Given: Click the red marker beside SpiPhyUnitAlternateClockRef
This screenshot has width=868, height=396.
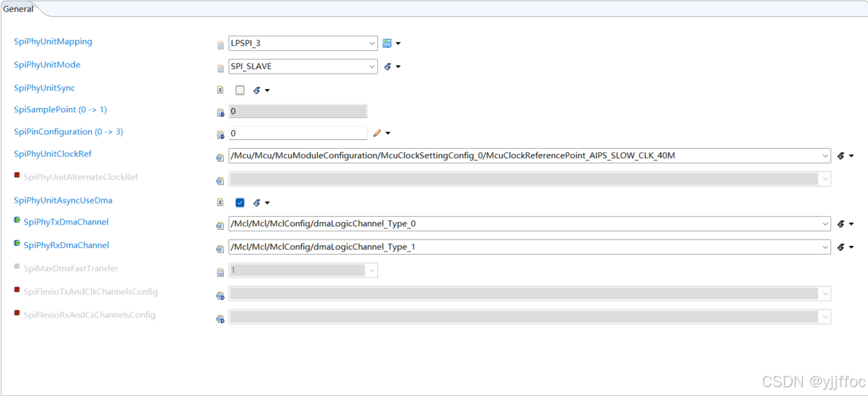Looking at the screenshot, I should click(x=17, y=175).
